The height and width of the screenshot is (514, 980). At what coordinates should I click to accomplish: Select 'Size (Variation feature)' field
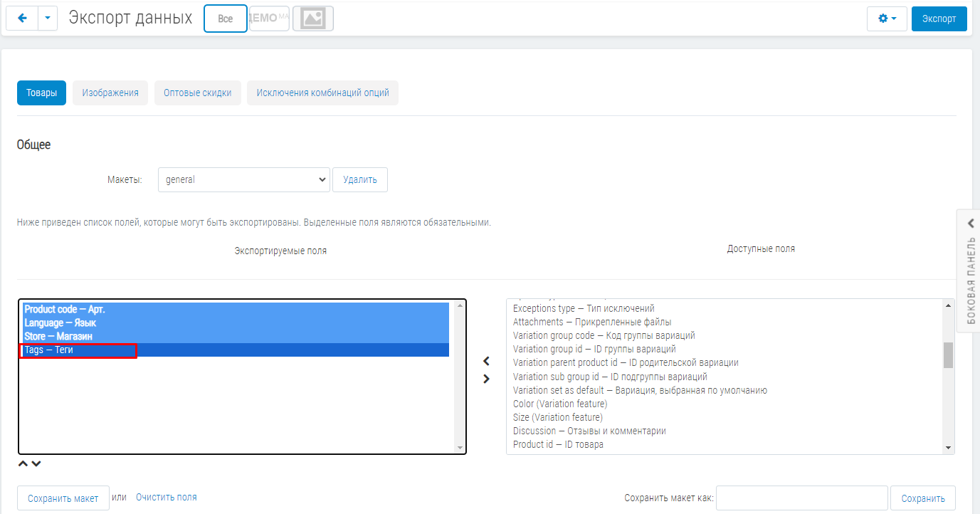tap(725, 417)
